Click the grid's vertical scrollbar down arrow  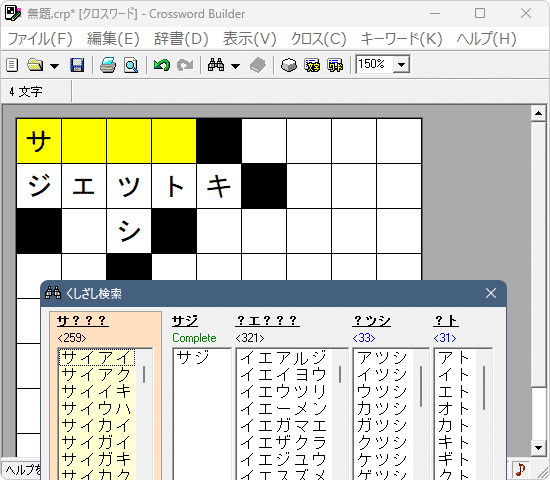coord(538,447)
